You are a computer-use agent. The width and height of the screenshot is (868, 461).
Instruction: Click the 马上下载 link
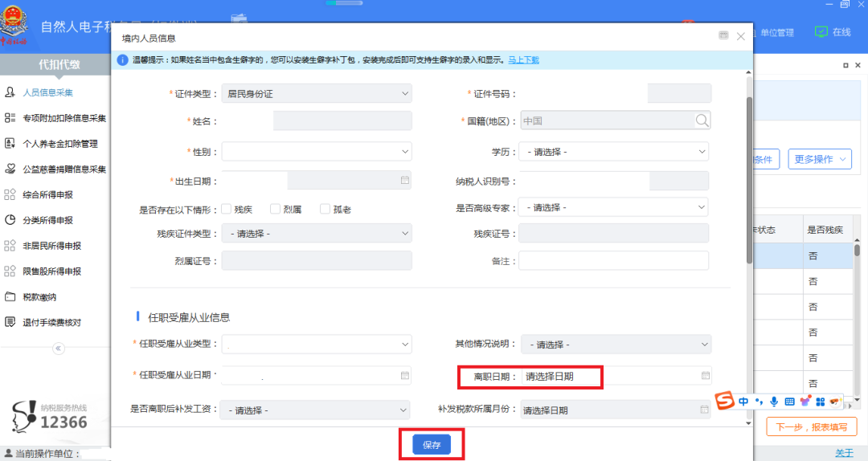click(523, 59)
